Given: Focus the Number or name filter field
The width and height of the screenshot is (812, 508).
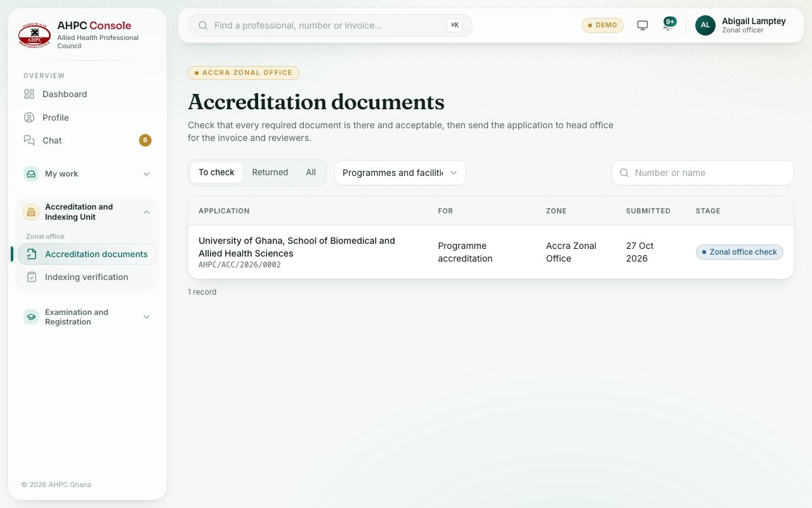Looking at the screenshot, I should (x=703, y=173).
